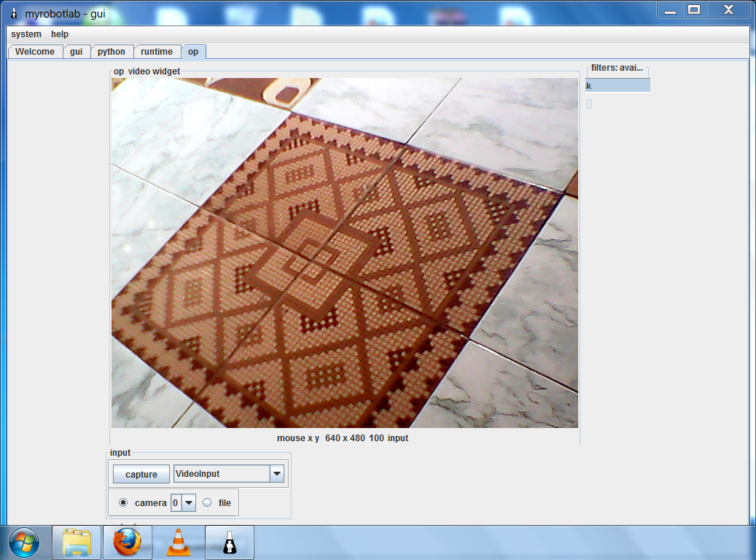Select the file radio button
The image size is (756, 560).
click(x=207, y=502)
